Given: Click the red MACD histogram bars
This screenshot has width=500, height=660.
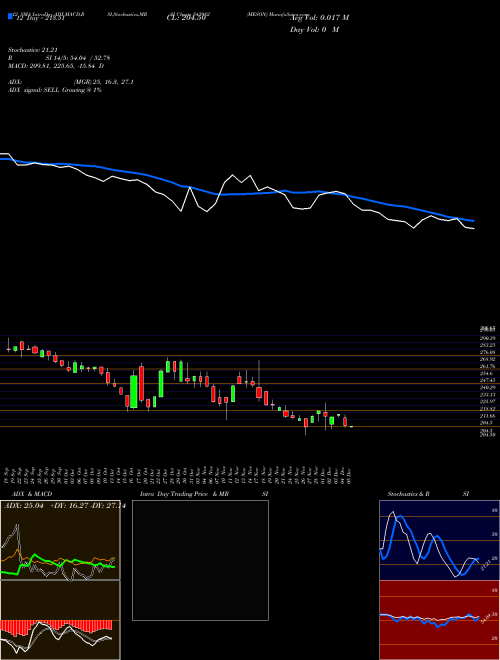Looking at the screenshot, I should (x=56, y=627).
